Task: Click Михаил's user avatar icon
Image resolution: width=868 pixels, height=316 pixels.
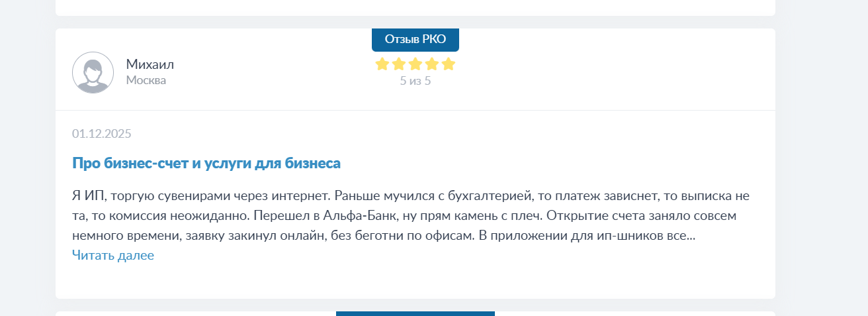Action: click(x=93, y=72)
